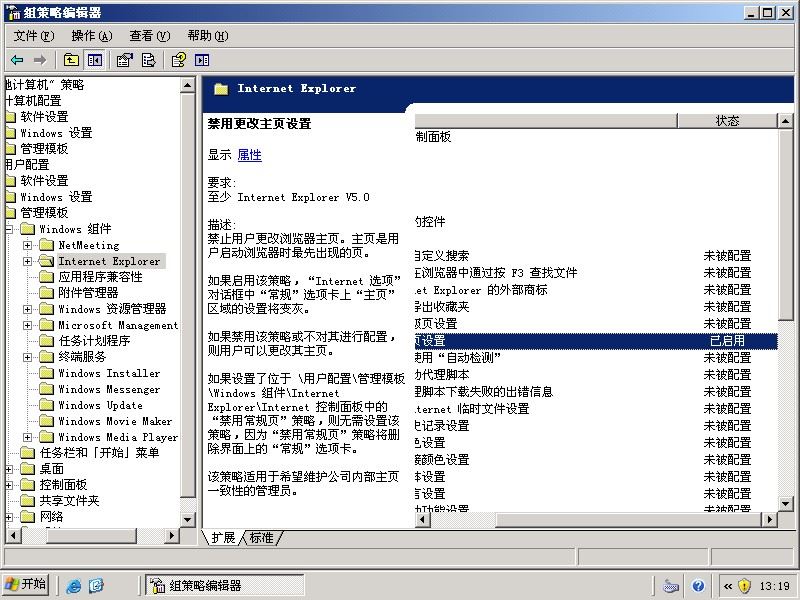
Task: Click tree pane scroll right arrow
Action: (x=172, y=536)
